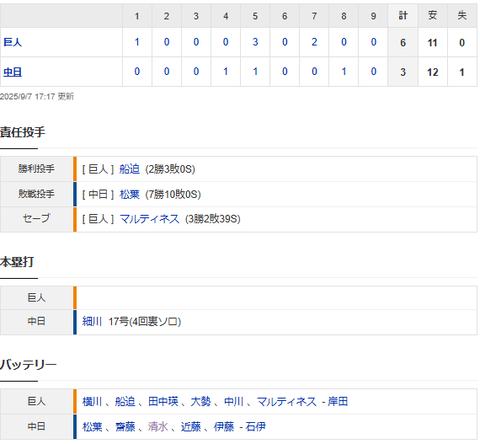This screenshot has width=480, height=444.
Task: Click 巨人's 5th inning score of 3
Action: 255,42
